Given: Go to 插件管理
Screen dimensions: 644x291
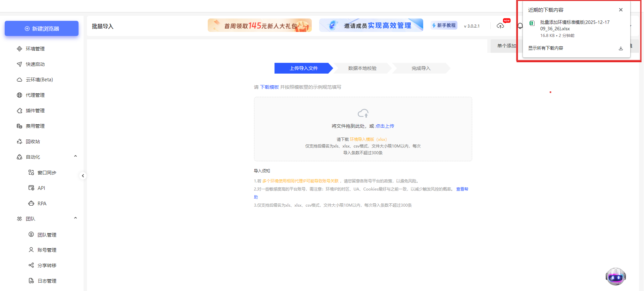Looking at the screenshot, I should tap(35, 111).
